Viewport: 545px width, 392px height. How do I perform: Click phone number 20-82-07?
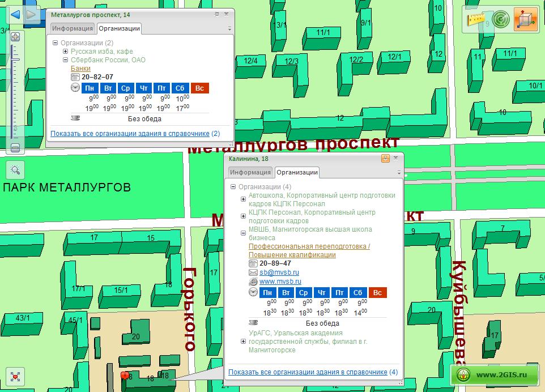[97, 77]
